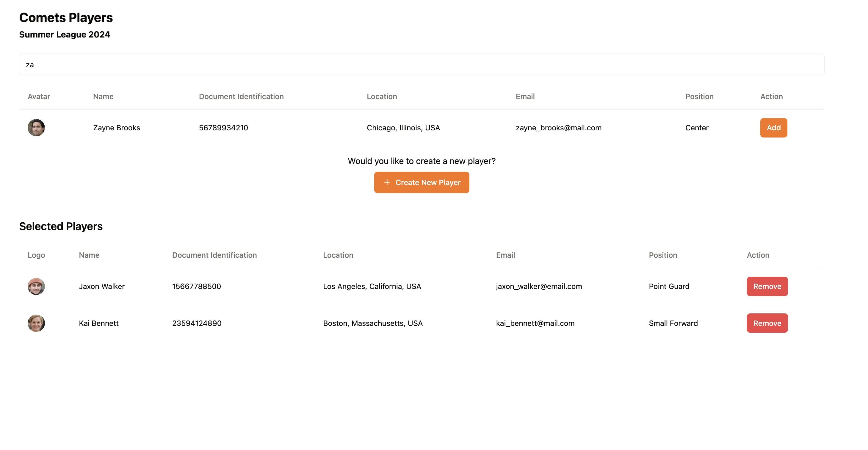Click the Location header in Selected Players
This screenshot has width=868, height=450.
point(338,255)
